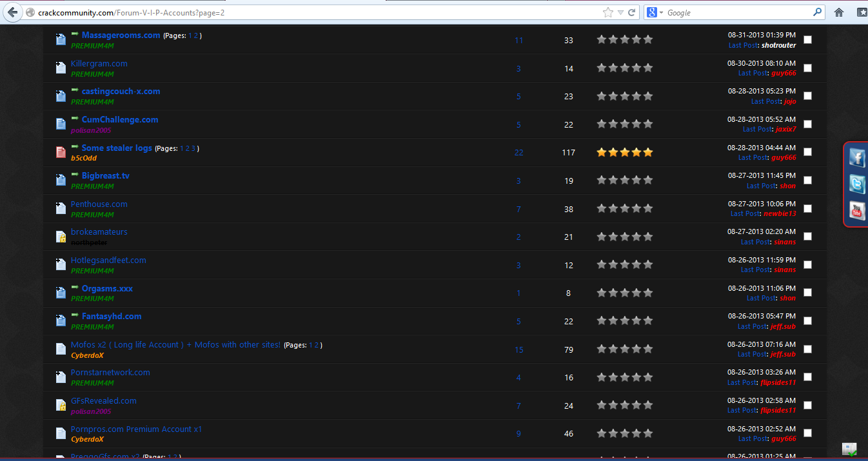Check the box for brokeamateurs thread
Viewport: 868px width, 461px height.
click(807, 237)
